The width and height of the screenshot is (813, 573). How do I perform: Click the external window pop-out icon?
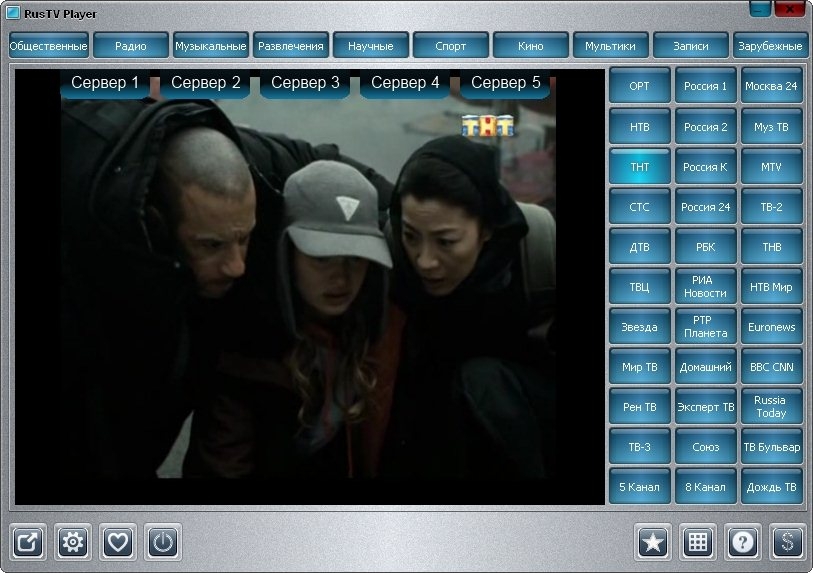(x=29, y=542)
